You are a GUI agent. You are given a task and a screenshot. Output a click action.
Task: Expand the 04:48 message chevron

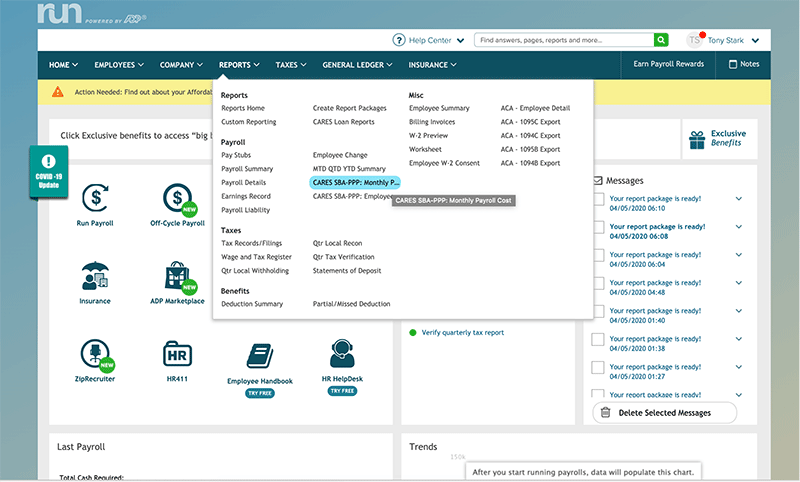coord(739,283)
